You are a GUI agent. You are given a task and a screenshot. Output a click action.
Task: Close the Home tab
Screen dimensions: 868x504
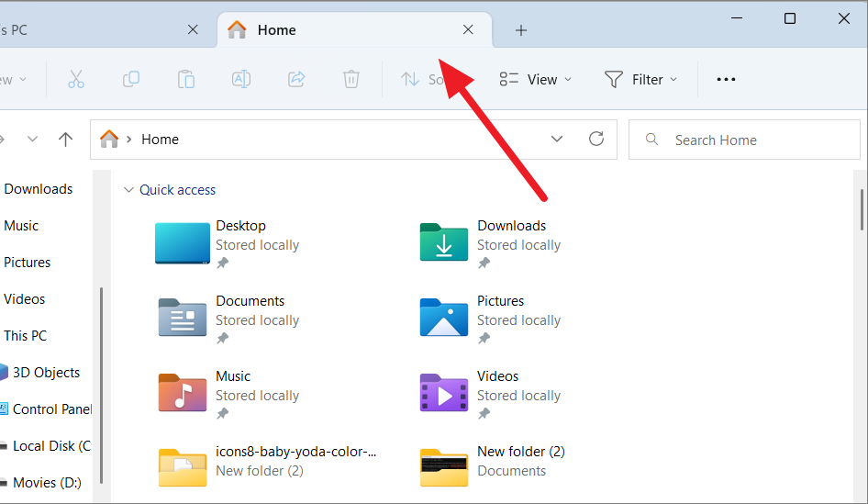tap(468, 29)
